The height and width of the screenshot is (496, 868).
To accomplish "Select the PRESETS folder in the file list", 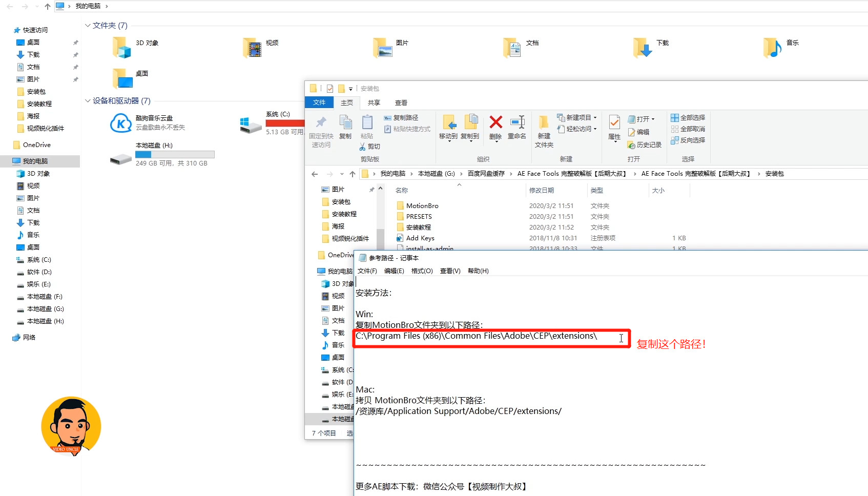I will point(419,217).
